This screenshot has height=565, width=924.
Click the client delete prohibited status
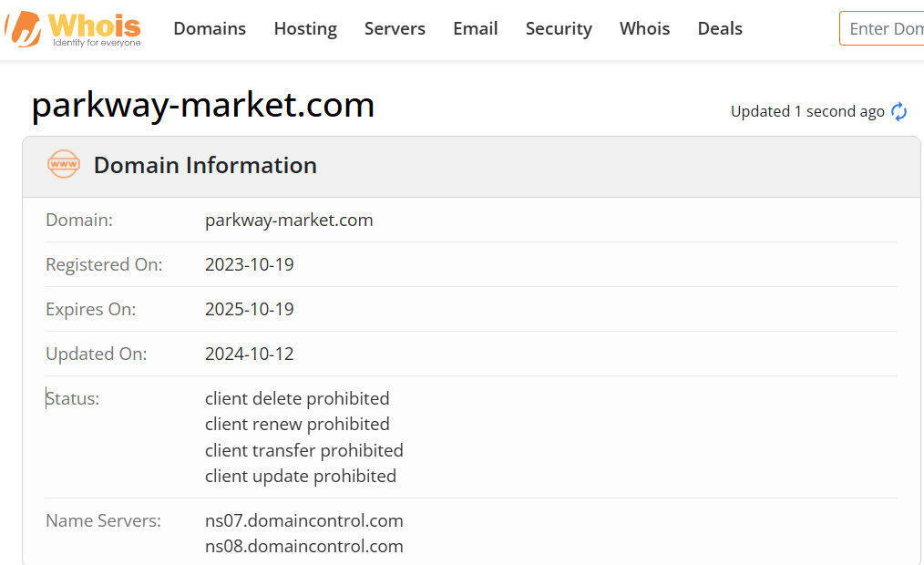[x=297, y=398]
